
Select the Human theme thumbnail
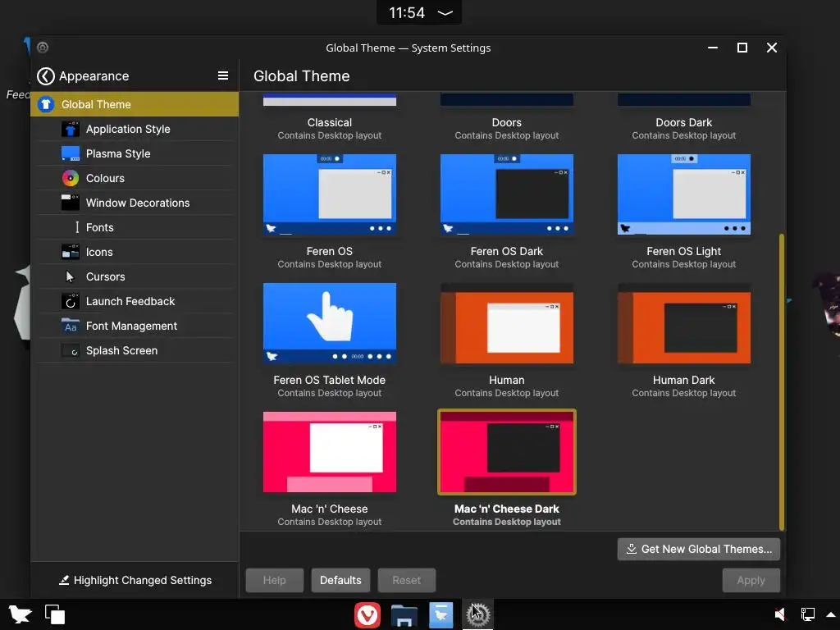point(507,323)
